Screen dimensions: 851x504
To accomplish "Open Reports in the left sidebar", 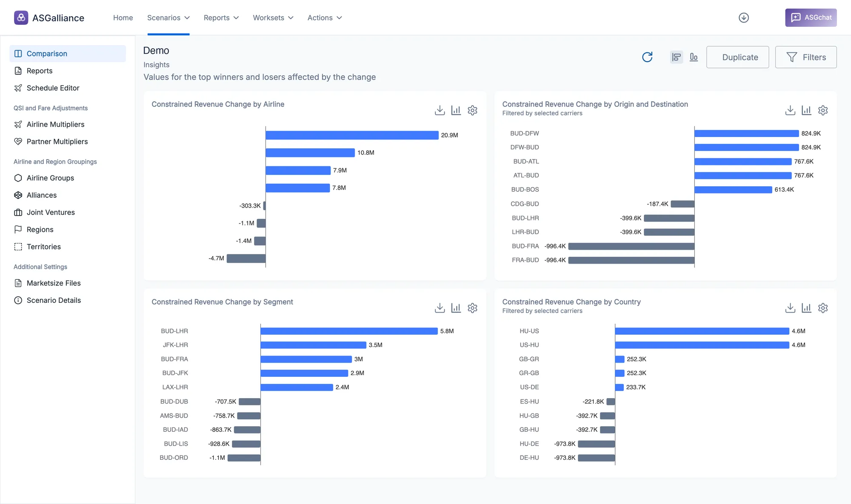I will click(x=68, y=71).
